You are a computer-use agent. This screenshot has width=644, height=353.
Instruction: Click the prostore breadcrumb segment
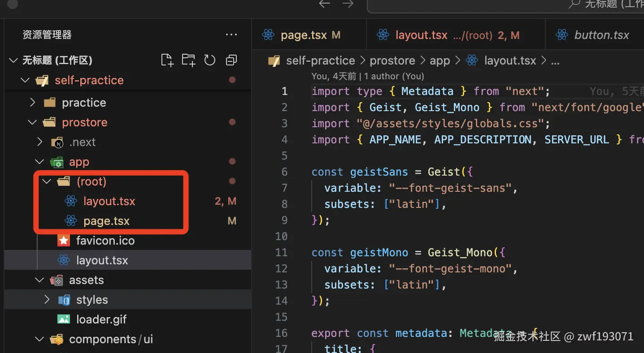(392, 60)
